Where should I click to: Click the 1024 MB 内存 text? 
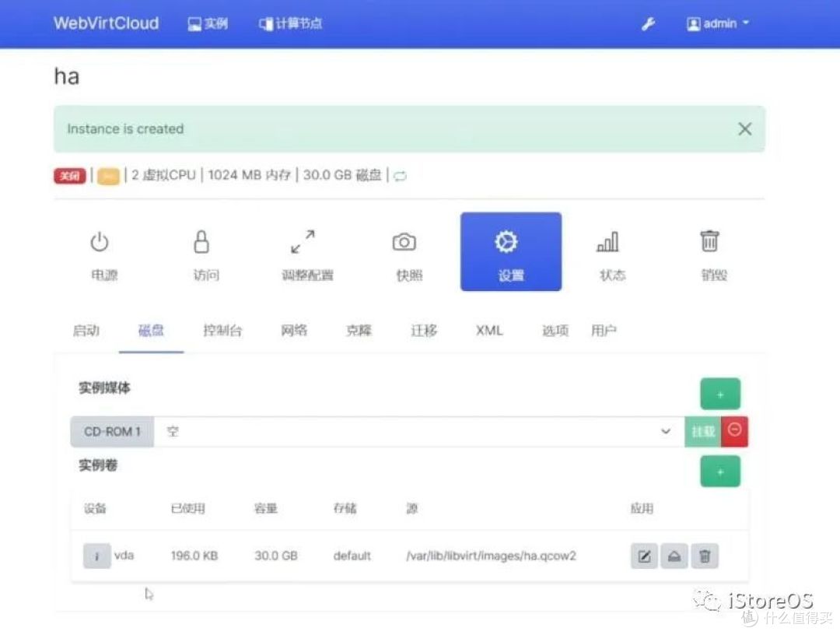[x=249, y=175]
